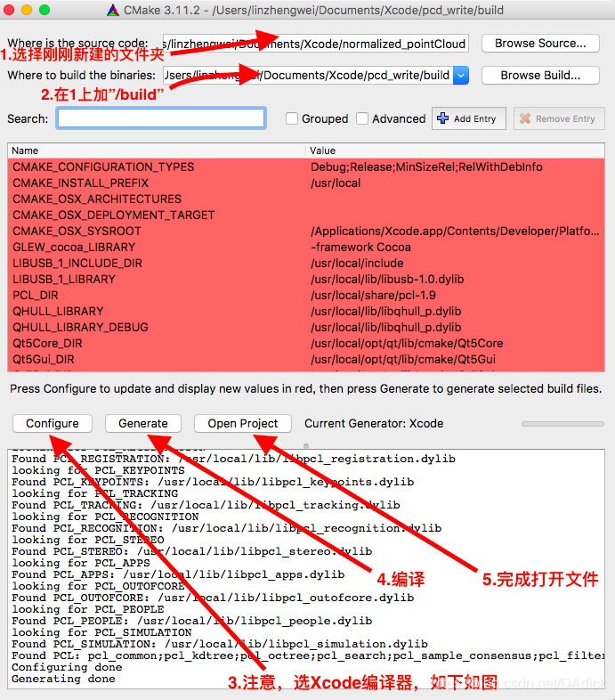Screen dimensions: 615x700
Task: Select QHULL_LIBRARY entry name
Action: point(58,312)
